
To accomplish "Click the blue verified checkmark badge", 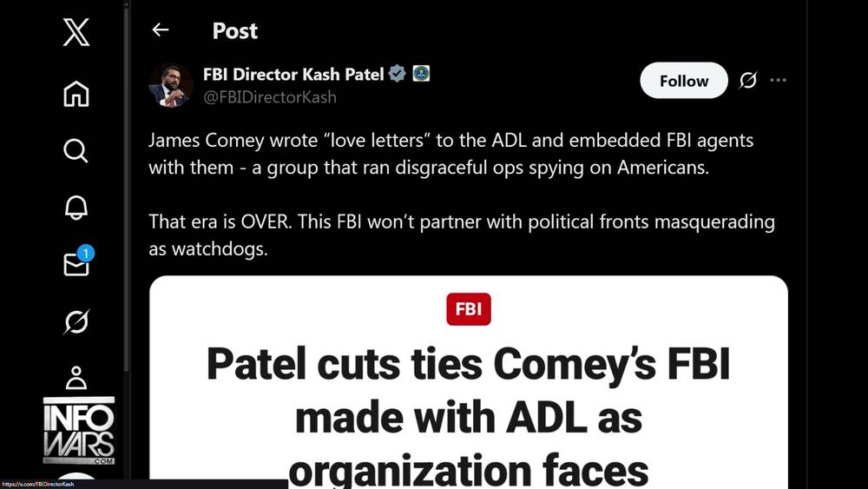I will click(x=397, y=74).
